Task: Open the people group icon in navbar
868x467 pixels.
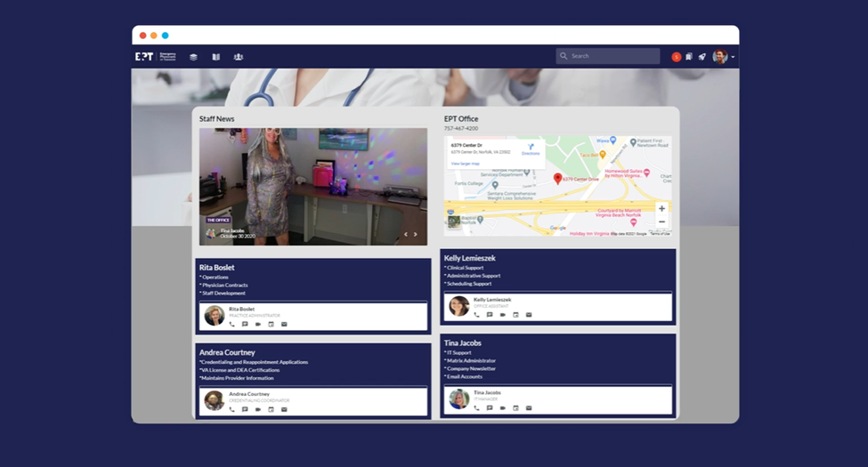Action: coord(238,57)
